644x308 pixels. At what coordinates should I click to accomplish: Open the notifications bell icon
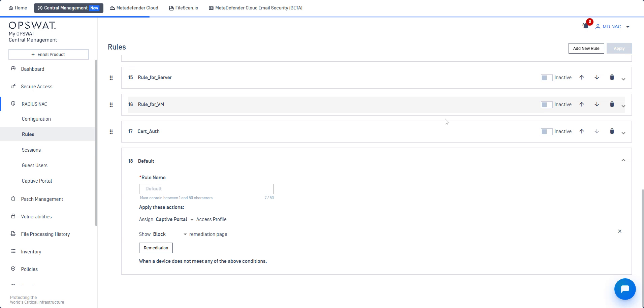point(586,26)
